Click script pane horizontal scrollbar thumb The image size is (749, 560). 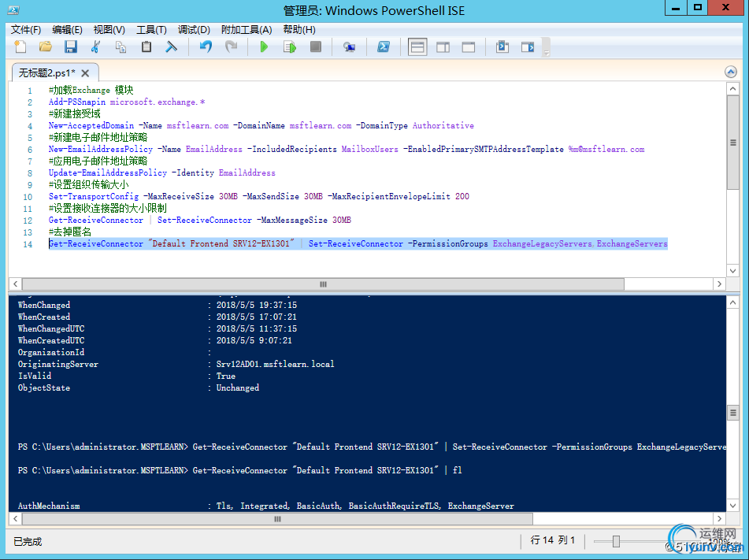(x=323, y=284)
